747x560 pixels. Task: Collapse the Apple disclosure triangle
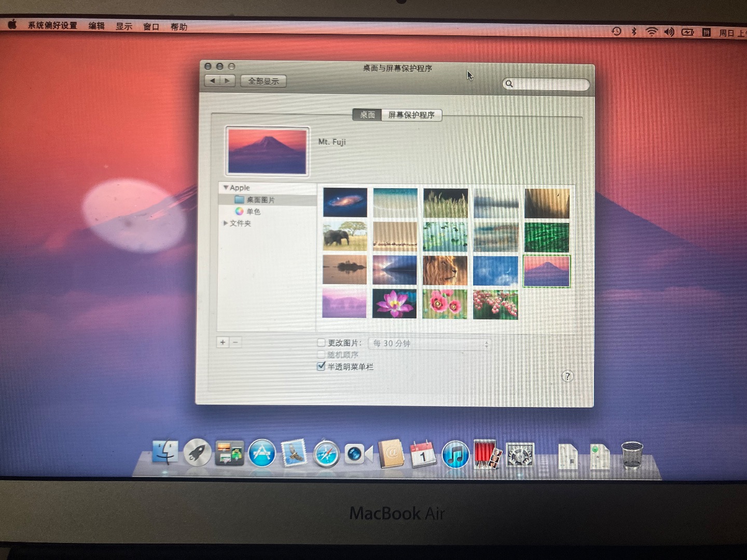(226, 188)
